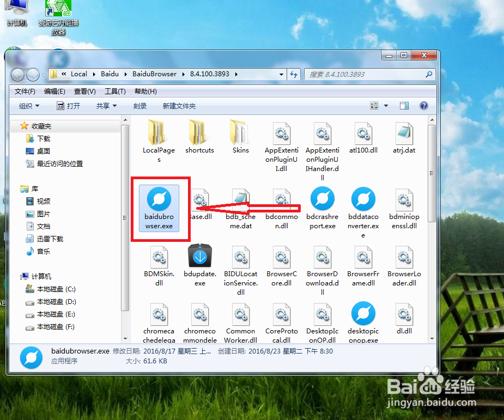
Task: Select the bddataconverter.exe file
Action: point(363,213)
